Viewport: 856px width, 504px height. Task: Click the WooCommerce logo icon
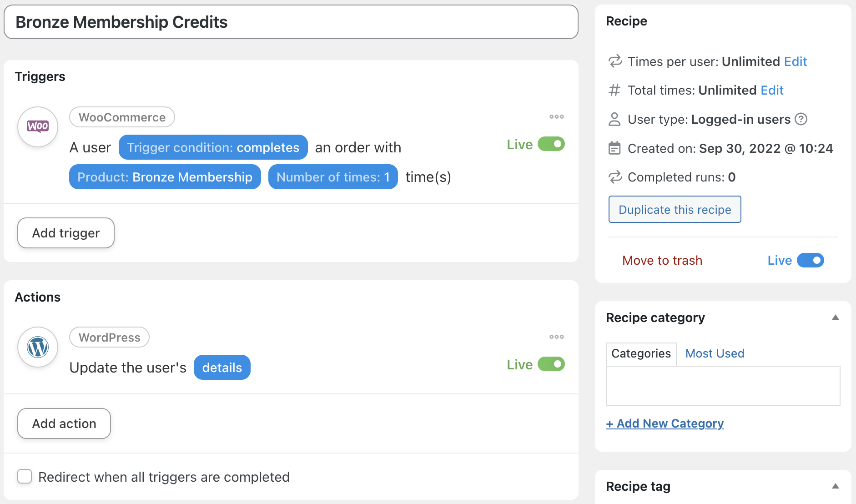tap(38, 126)
